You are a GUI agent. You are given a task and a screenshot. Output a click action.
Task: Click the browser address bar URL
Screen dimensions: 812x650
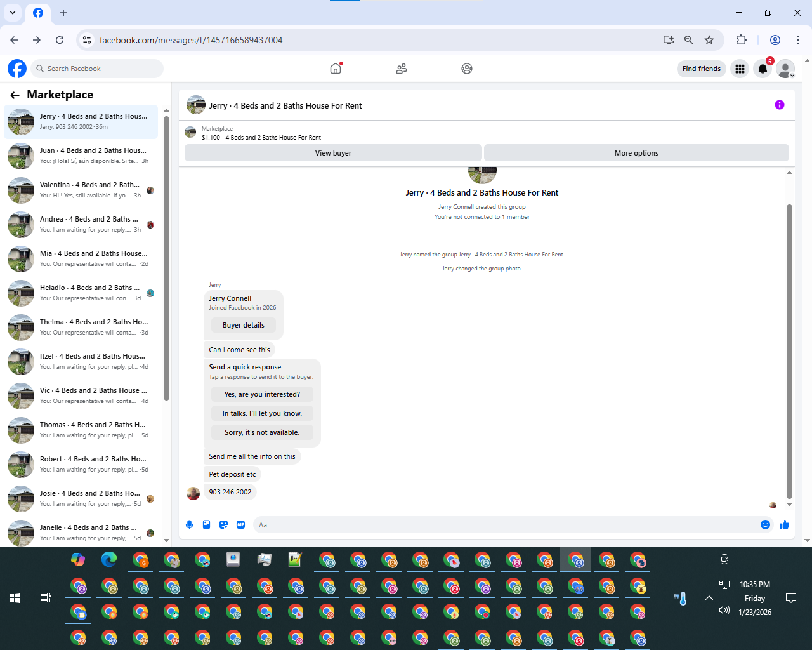tap(191, 40)
